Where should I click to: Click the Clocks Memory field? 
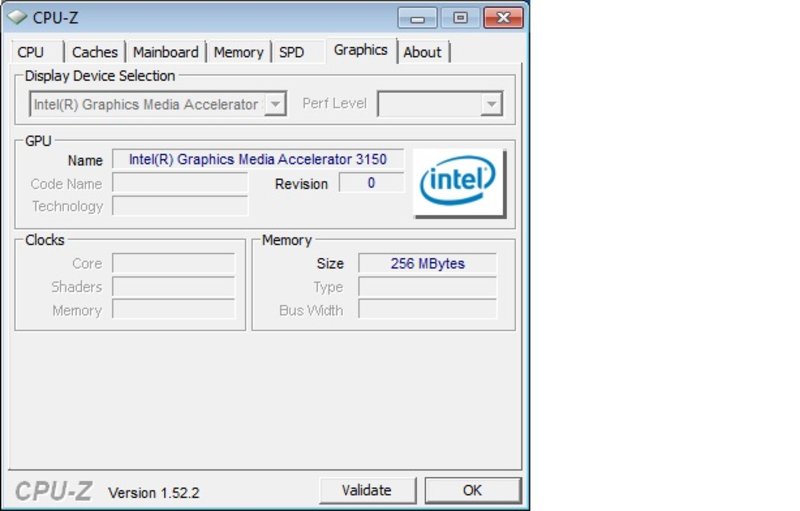pos(173,310)
